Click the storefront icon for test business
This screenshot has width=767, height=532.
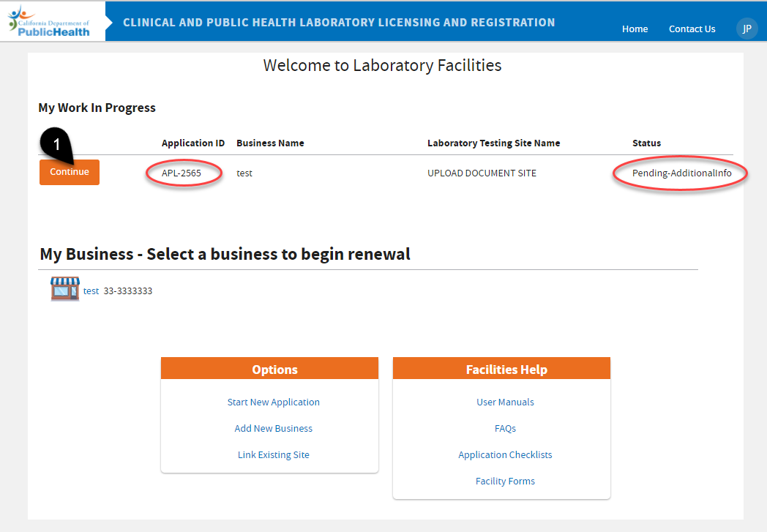[x=64, y=290]
